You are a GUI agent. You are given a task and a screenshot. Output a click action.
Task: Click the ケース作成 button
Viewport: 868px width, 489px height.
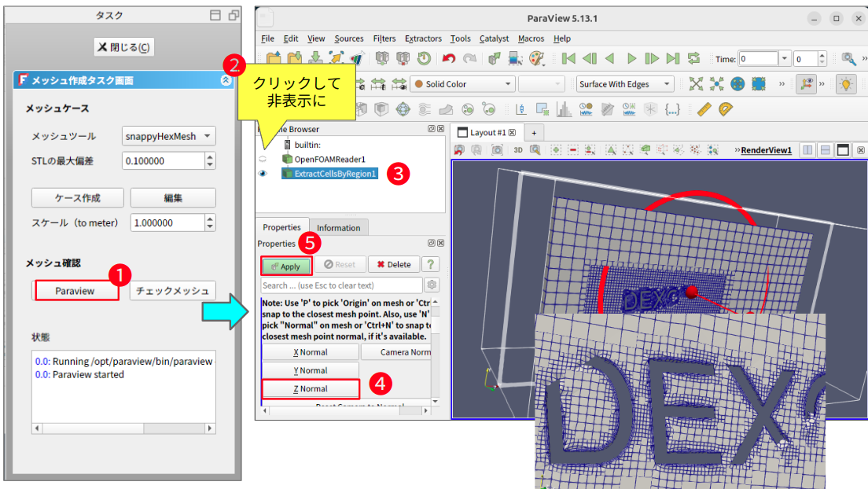[x=78, y=197]
